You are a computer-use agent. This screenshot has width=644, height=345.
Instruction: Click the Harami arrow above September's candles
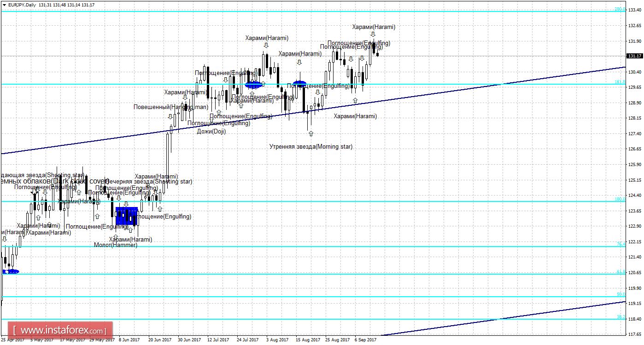pyautogui.click(x=372, y=34)
